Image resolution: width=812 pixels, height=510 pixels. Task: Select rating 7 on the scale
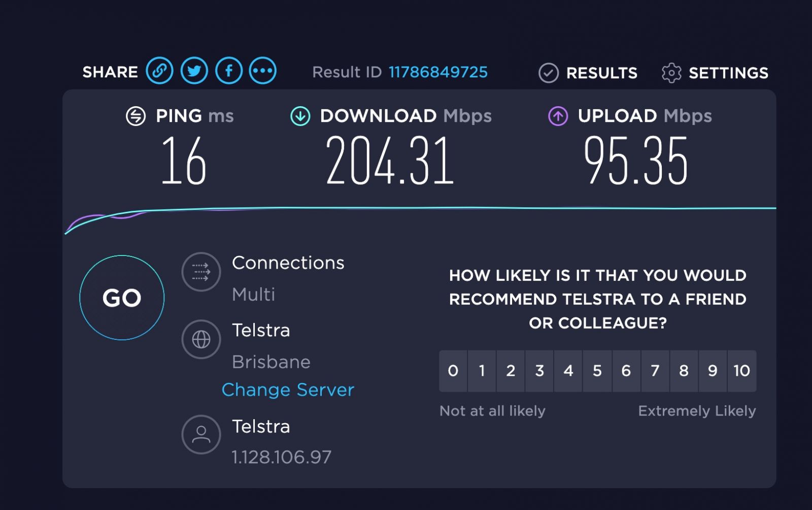(655, 371)
